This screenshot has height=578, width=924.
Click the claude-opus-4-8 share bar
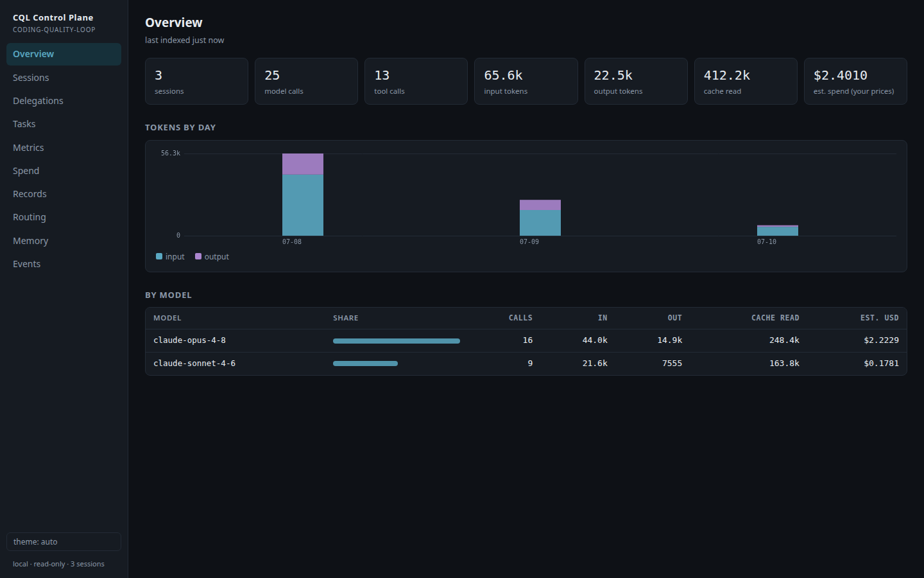pos(397,341)
